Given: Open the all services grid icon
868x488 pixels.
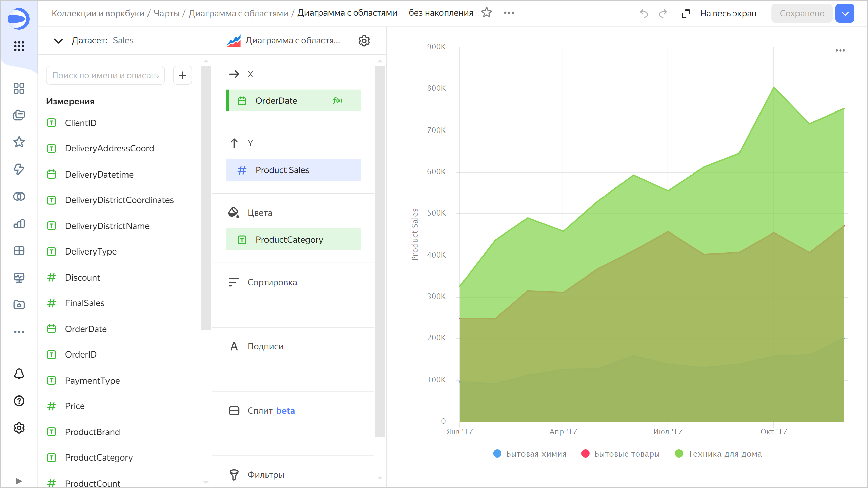Looking at the screenshot, I should click(x=19, y=46).
